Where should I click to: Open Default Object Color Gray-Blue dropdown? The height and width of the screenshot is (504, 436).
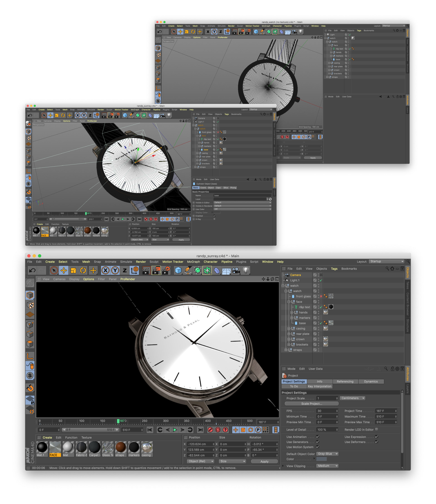(327, 454)
